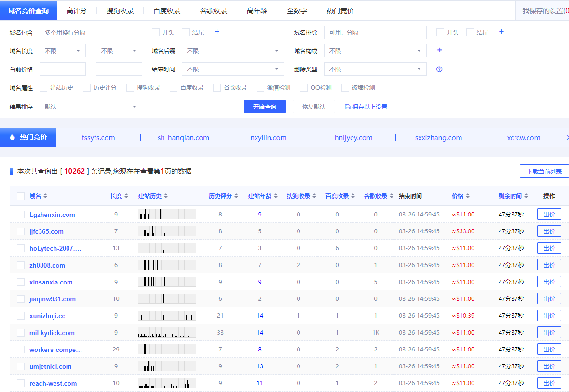Click the minimum 当前价格 input field
Viewport: 569px width, 392px height.
(x=62, y=69)
